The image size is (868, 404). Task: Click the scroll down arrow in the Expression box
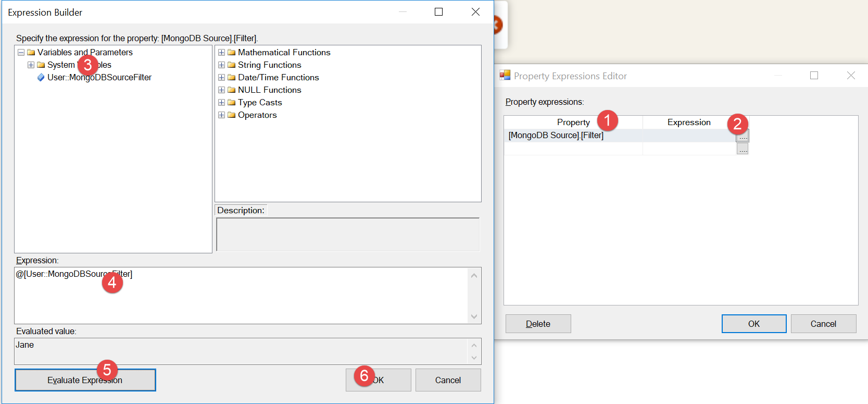(x=474, y=316)
